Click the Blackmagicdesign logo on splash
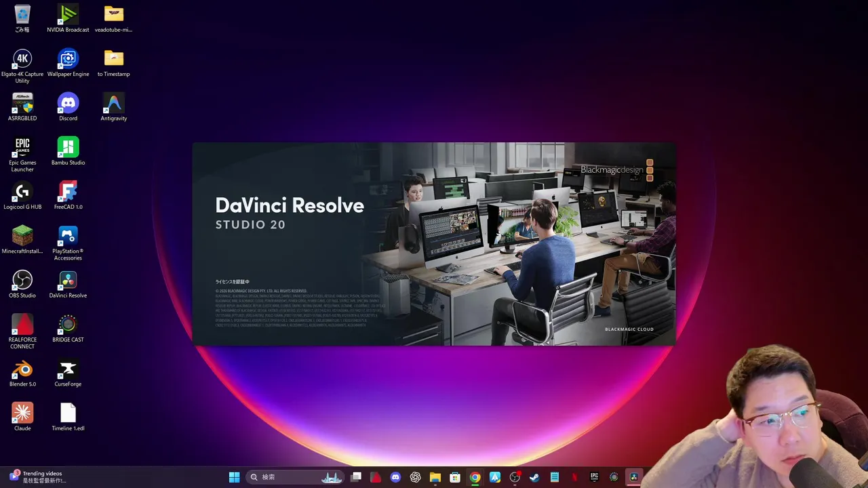The width and height of the screenshot is (868, 488). pyautogui.click(x=616, y=170)
